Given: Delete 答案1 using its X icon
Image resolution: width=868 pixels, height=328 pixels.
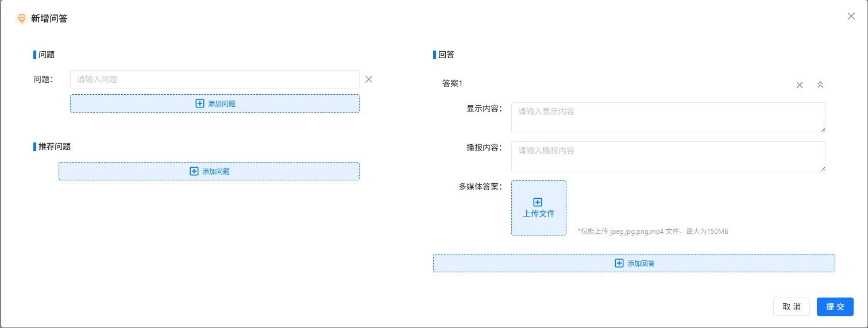Looking at the screenshot, I should tap(799, 85).
